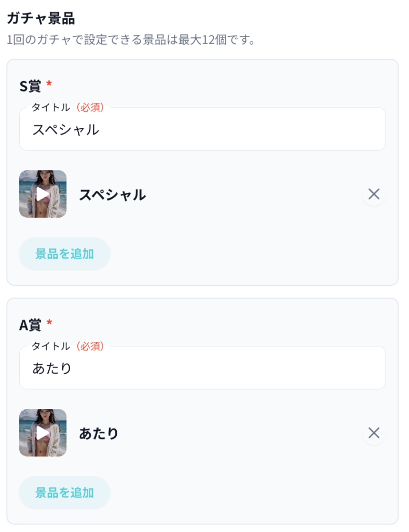Add a prize with 景品を追加 under A賞

[x=64, y=493]
